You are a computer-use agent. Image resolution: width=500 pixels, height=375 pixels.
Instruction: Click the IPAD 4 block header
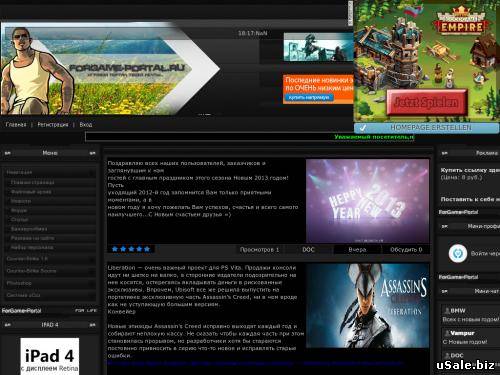(50, 325)
